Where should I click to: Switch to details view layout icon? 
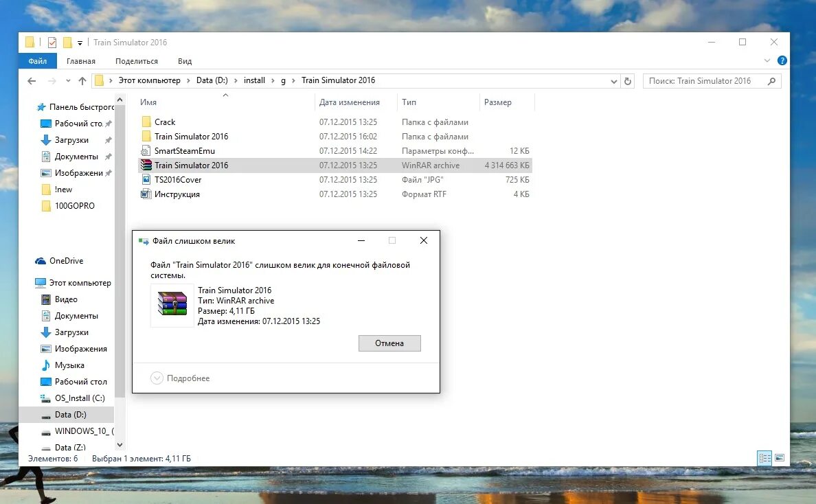(764, 458)
